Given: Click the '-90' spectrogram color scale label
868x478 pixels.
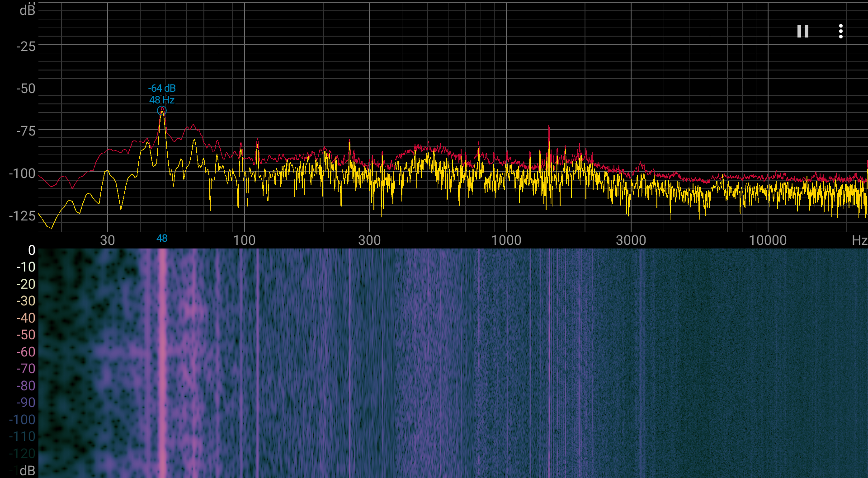Looking at the screenshot, I should tap(26, 403).
